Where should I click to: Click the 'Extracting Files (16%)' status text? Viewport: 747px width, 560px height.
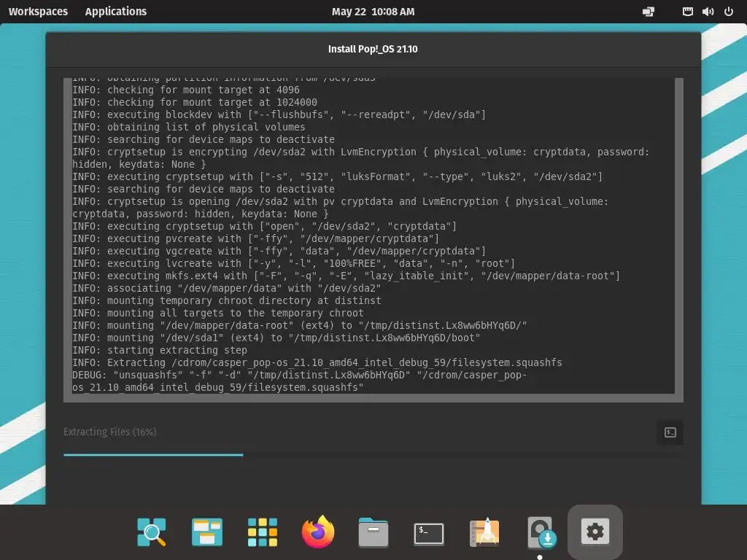click(x=109, y=432)
